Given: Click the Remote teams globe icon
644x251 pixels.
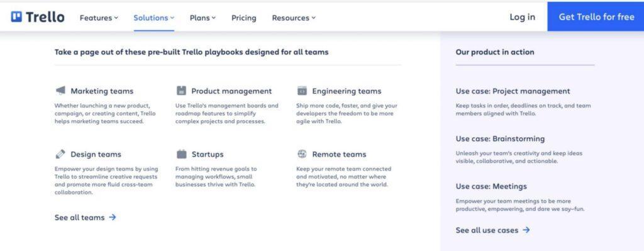Looking at the screenshot, I should (x=302, y=154).
